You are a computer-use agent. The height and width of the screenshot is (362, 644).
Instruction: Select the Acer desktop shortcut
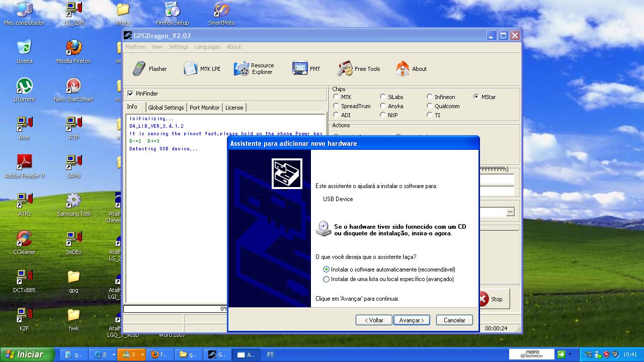(24, 128)
